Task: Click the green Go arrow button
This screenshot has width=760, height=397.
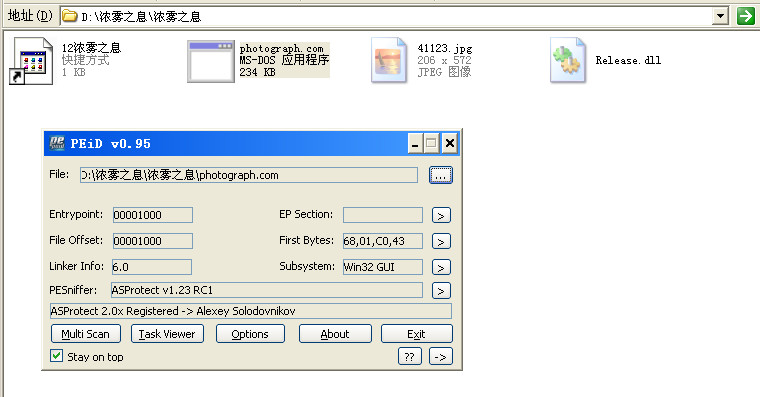Action: pyautogui.click(x=745, y=16)
